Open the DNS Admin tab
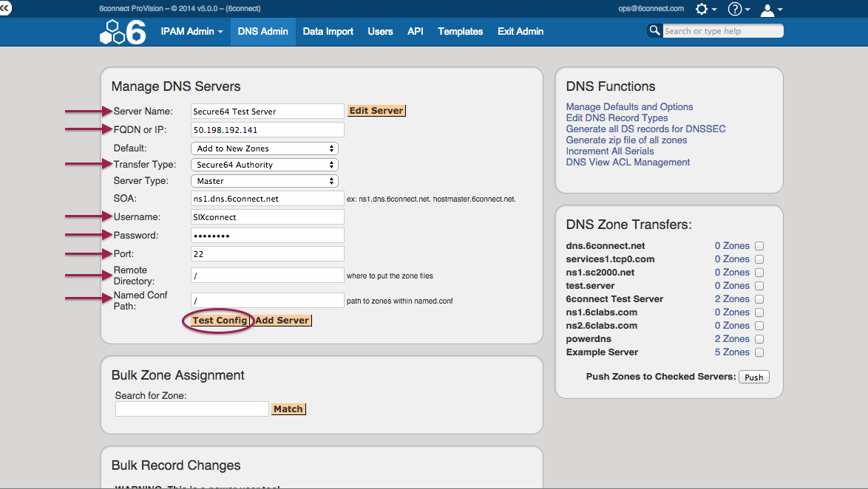 (x=263, y=32)
